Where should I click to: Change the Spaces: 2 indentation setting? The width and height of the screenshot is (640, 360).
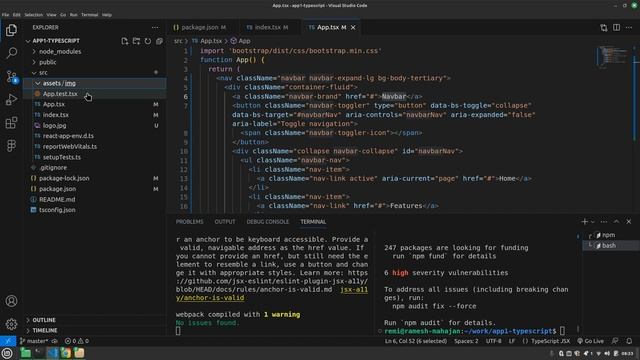[x=466, y=341]
